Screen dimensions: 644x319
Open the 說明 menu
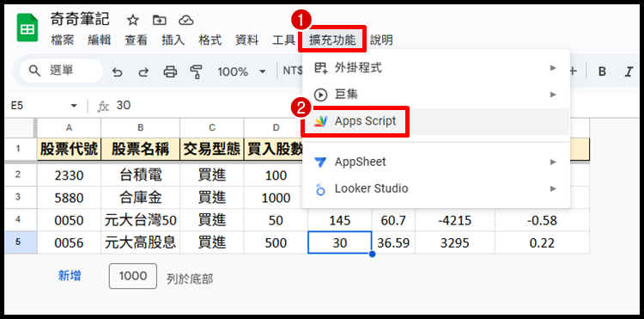[x=381, y=40]
